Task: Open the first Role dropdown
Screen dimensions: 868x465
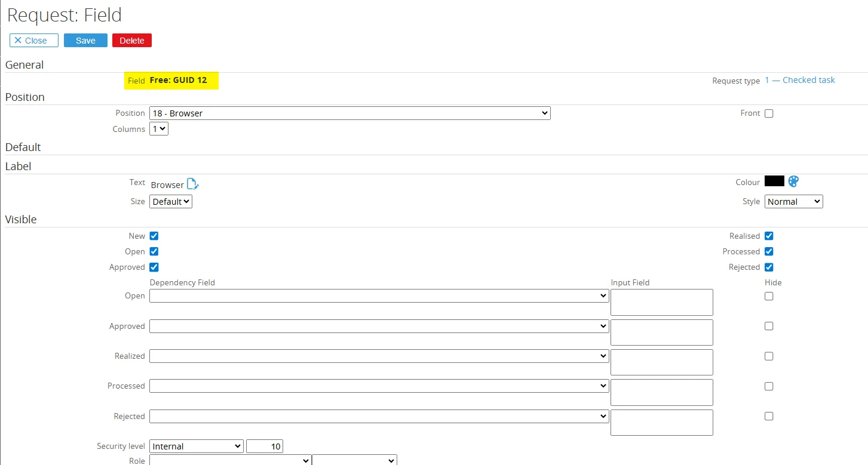Action: click(x=230, y=460)
